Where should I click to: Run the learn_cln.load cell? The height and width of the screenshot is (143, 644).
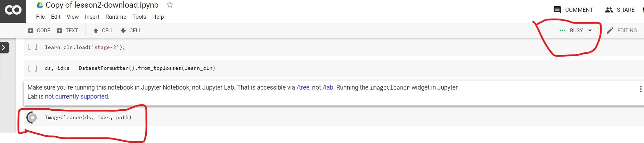[x=32, y=47]
